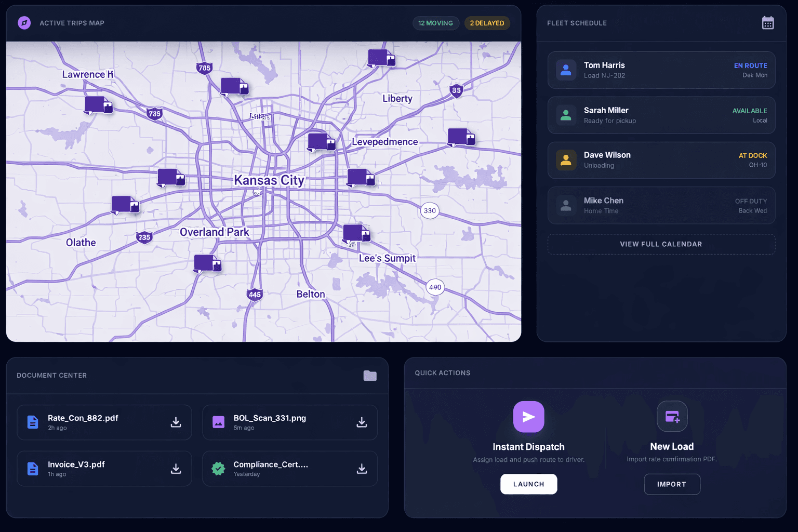Download BOL_Scan_331.png
This screenshot has height=532, width=798.
pyautogui.click(x=361, y=422)
